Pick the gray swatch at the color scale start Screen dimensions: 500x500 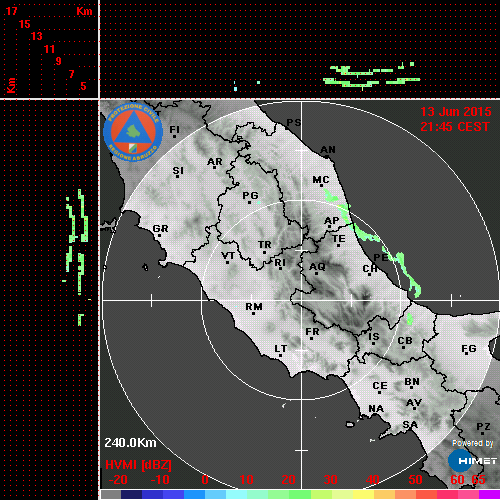(x=111, y=494)
